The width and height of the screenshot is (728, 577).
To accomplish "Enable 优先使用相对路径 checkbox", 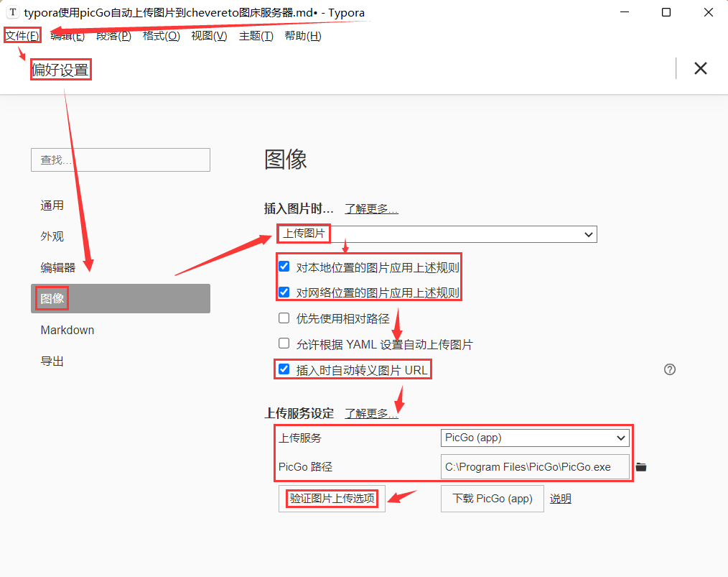I will click(x=284, y=318).
